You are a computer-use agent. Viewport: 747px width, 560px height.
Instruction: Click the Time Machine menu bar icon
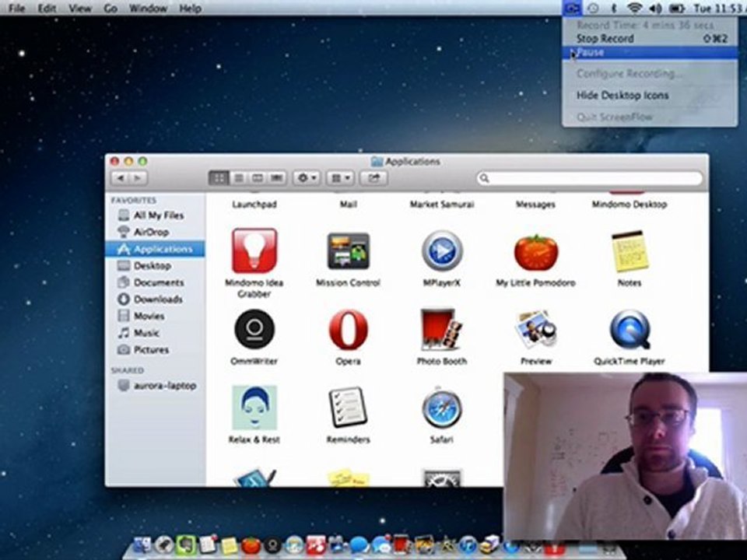pyautogui.click(x=593, y=8)
